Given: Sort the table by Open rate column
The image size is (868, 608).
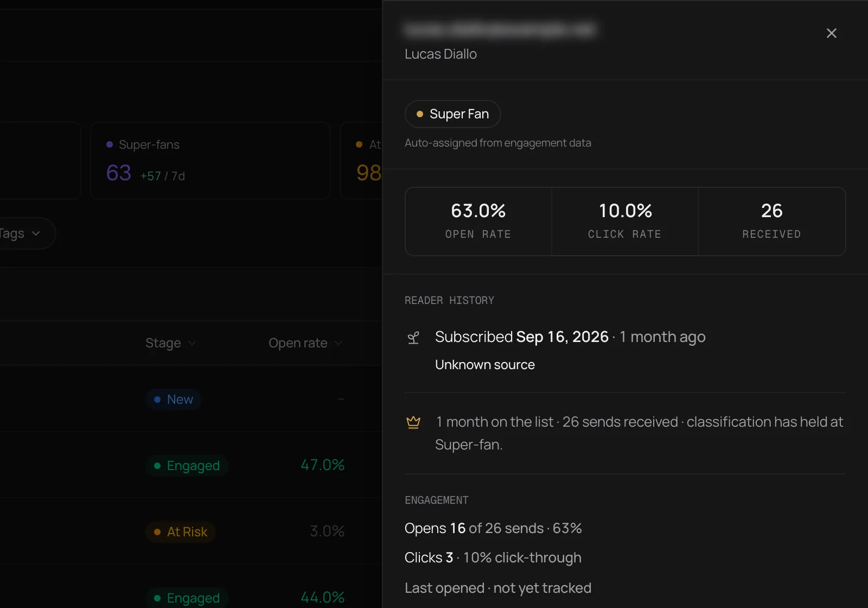Looking at the screenshot, I should [305, 343].
